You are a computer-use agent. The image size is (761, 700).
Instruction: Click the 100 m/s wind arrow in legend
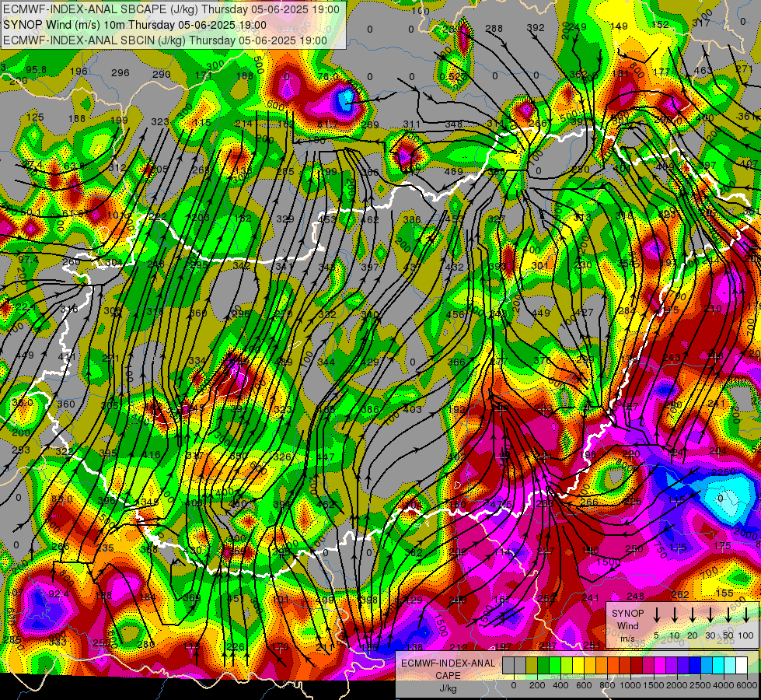(x=746, y=615)
